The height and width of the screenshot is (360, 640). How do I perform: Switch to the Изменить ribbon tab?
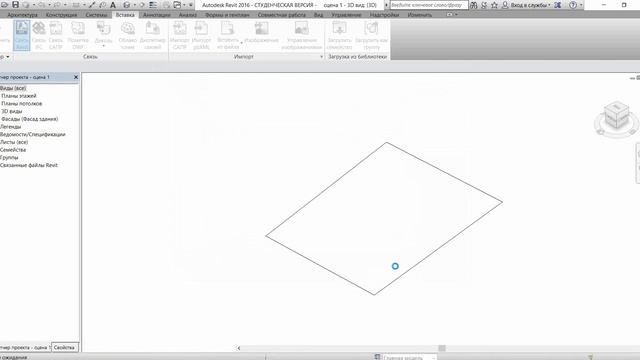(420, 15)
